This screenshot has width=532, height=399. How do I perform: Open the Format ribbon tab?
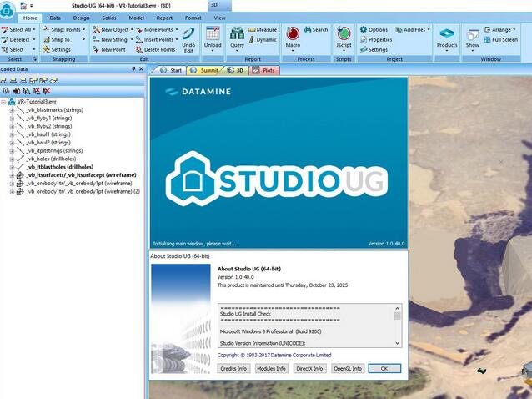coord(193,18)
